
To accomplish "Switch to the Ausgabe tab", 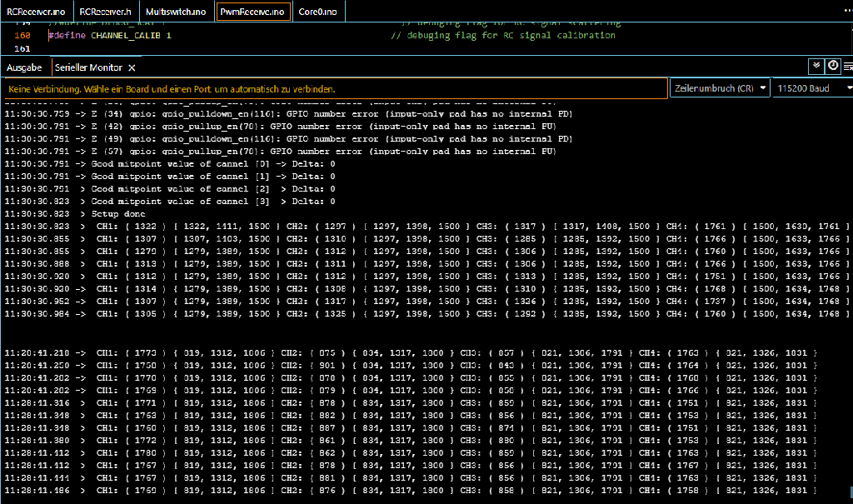I will click(x=24, y=67).
